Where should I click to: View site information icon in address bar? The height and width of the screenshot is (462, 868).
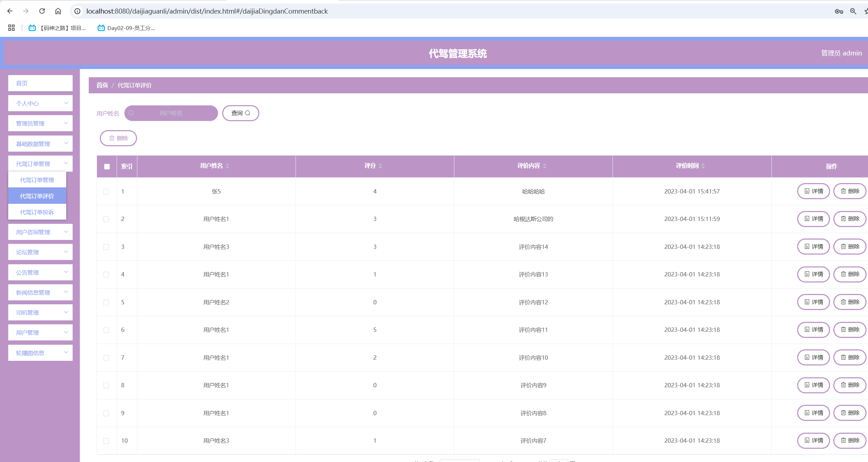click(77, 11)
